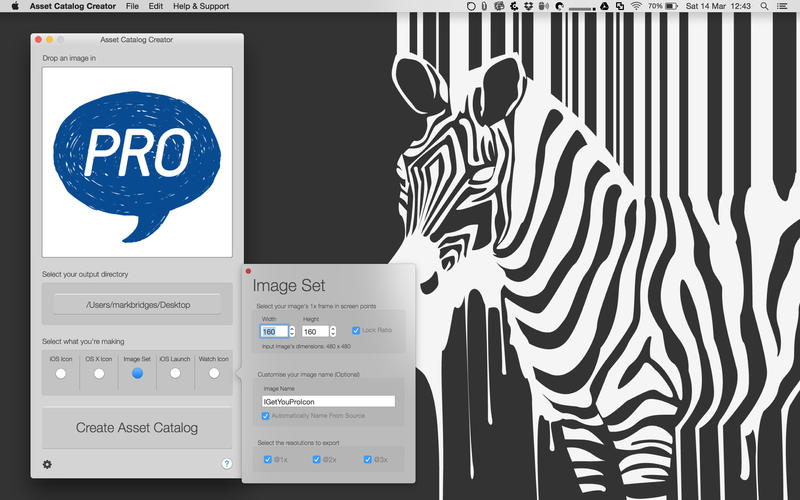The height and width of the screenshot is (500, 800).
Task: Toggle the @2x resolution checkbox
Action: (316, 459)
